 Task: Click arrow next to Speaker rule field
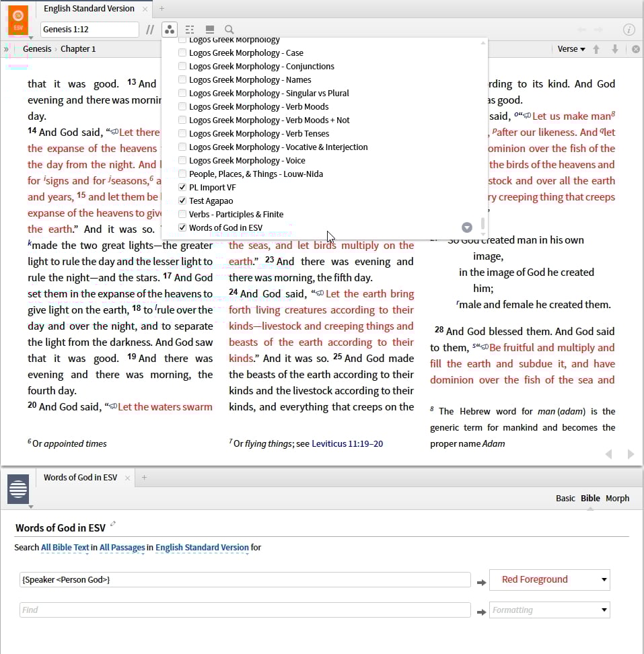(481, 582)
